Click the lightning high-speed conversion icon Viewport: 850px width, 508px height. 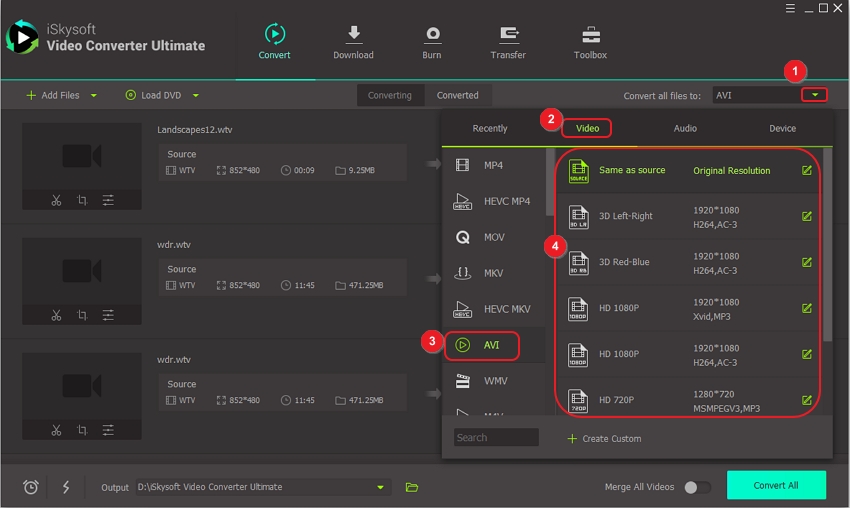click(x=66, y=487)
